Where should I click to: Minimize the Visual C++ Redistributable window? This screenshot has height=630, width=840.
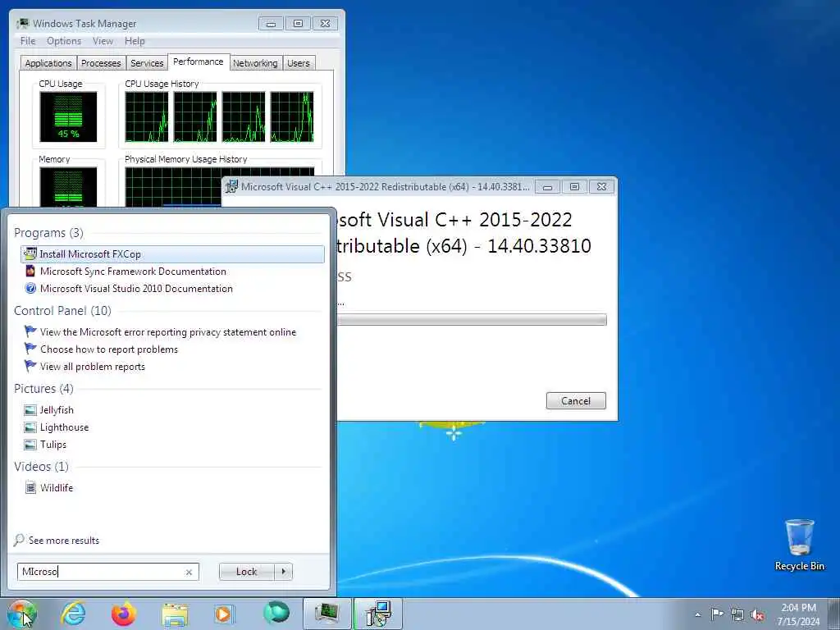[x=547, y=187]
